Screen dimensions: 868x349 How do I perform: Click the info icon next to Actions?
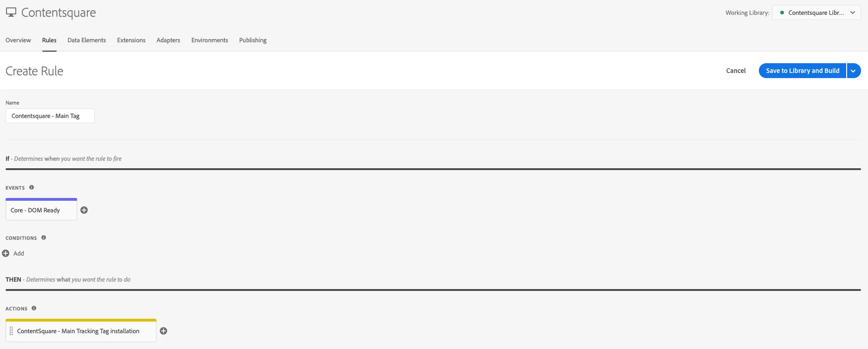tap(34, 308)
